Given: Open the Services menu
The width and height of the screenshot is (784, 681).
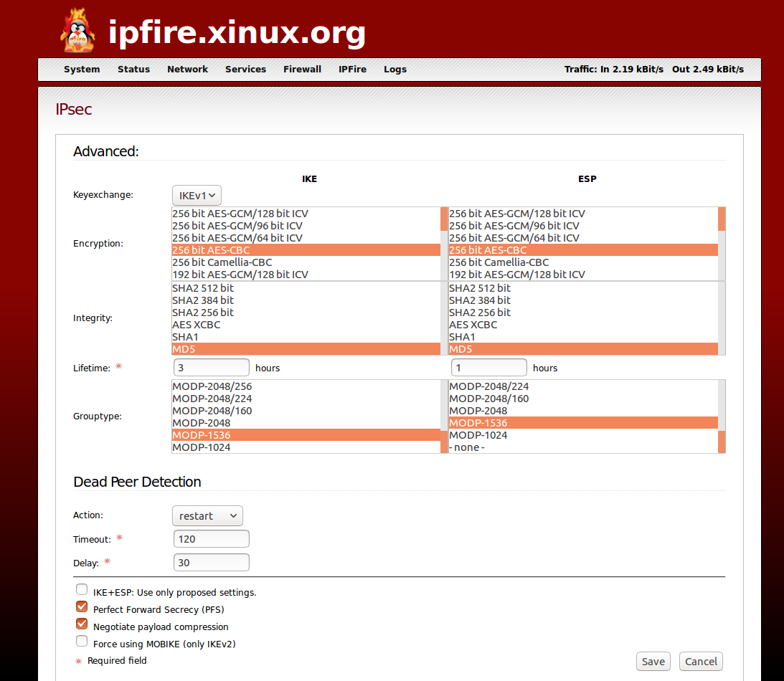Looking at the screenshot, I should point(245,69).
